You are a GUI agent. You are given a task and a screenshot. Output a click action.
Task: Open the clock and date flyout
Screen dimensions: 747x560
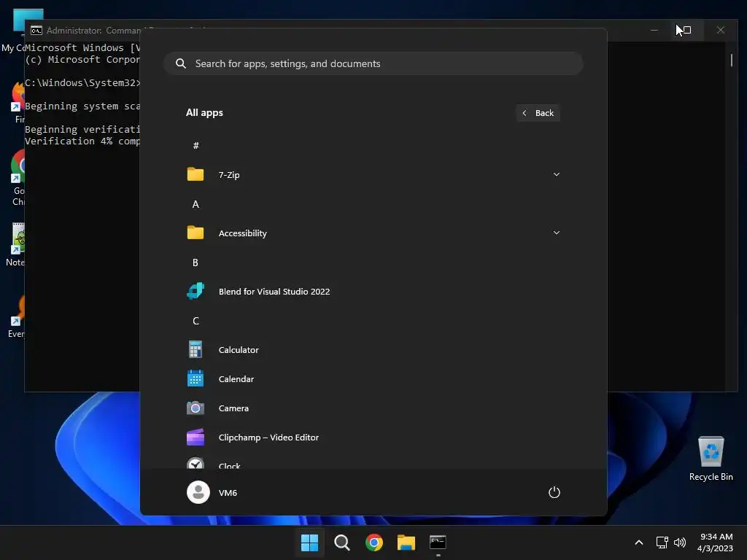pyautogui.click(x=715, y=542)
